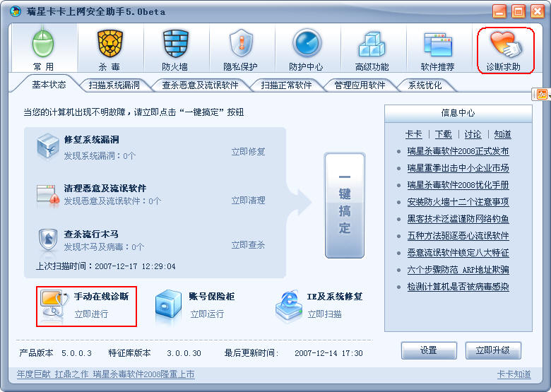Open news link 五种方法驱逐恶心流氓软件

(x=458, y=236)
